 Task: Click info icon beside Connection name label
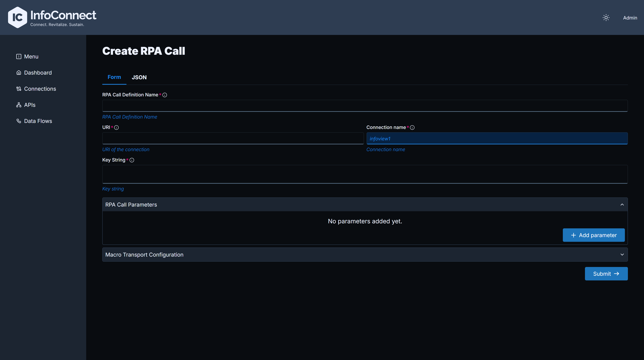coord(412,127)
